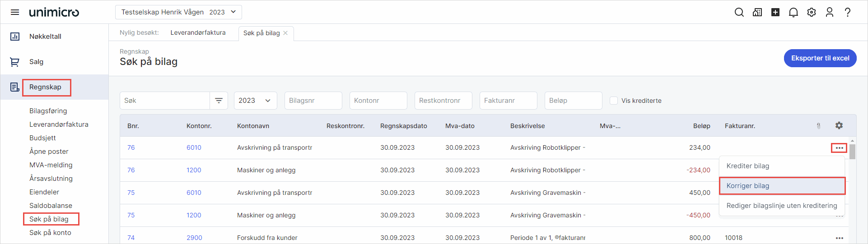The height and width of the screenshot is (244, 868).
Task: Open the notifications bell
Action: tap(793, 12)
